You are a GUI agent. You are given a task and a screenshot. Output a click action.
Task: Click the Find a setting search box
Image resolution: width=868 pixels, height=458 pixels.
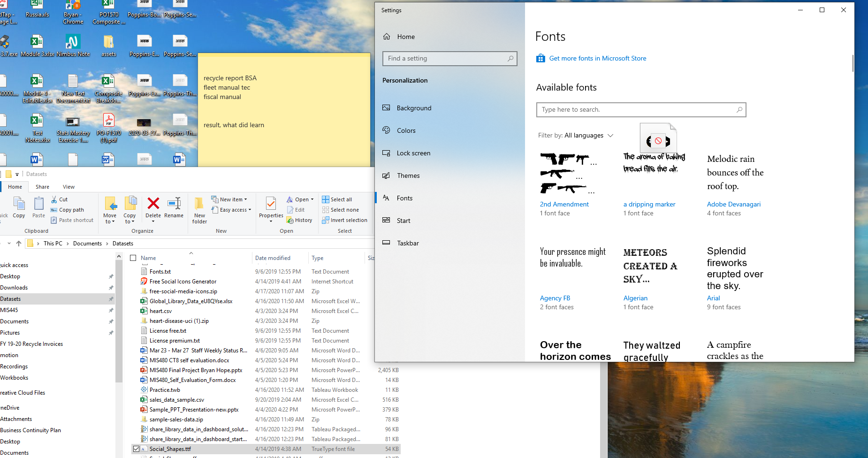449,58
